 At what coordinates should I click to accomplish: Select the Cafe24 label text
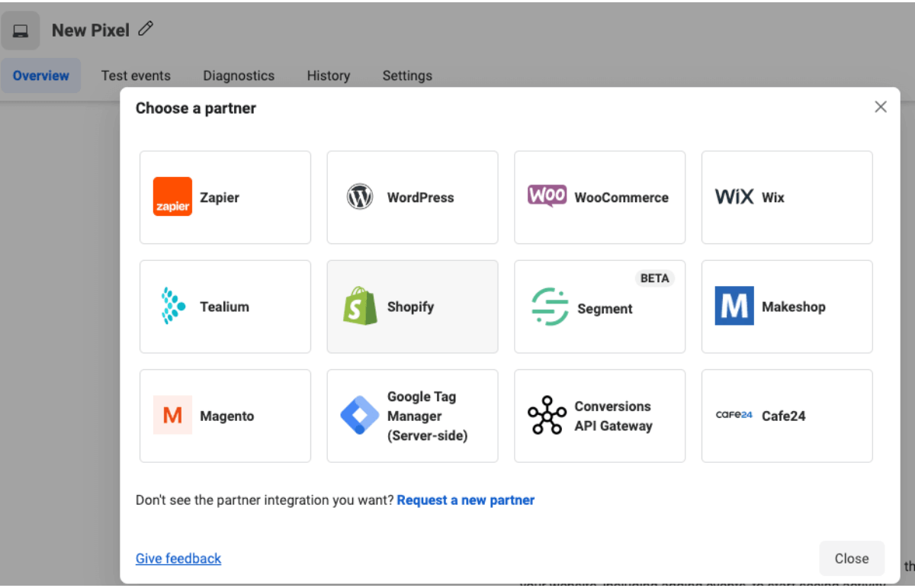(784, 416)
